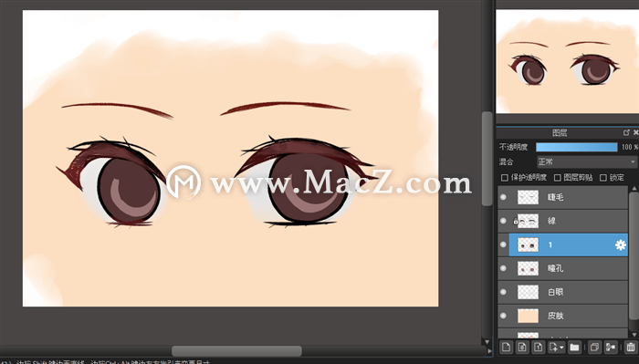Add a new color layer
The width and height of the screenshot is (639, 364).
(506, 348)
